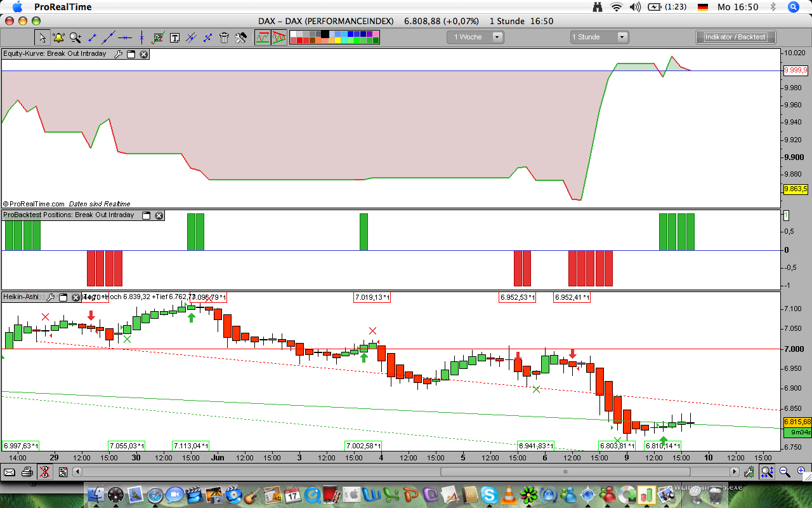Open the '1 Woche' period dropdown

[x=475, y=37]
